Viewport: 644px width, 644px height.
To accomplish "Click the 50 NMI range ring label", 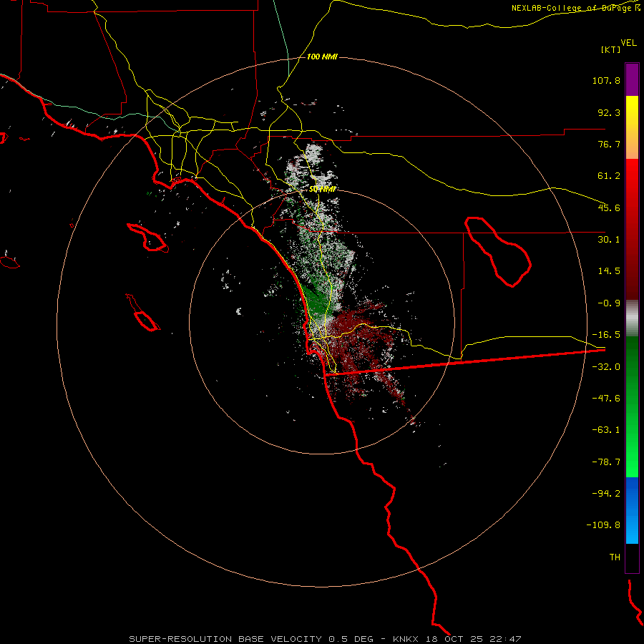I will pyautogui.click(x=323, y=189).
